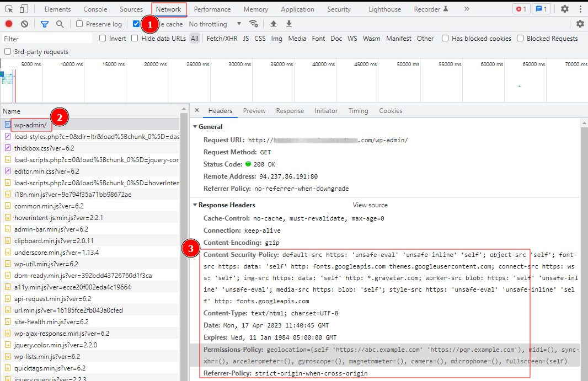588x381 pixels.
Task: Collapse the General headers section
Action: coord(195,127)
